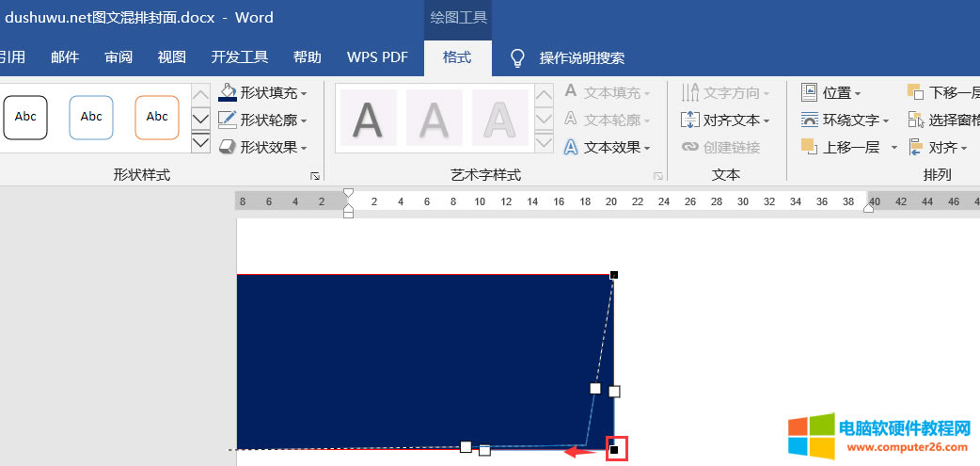This screenshot has width=980, height=466.
Task: Apply the blue outlined Abc shape style
Action: click(91, 118)
